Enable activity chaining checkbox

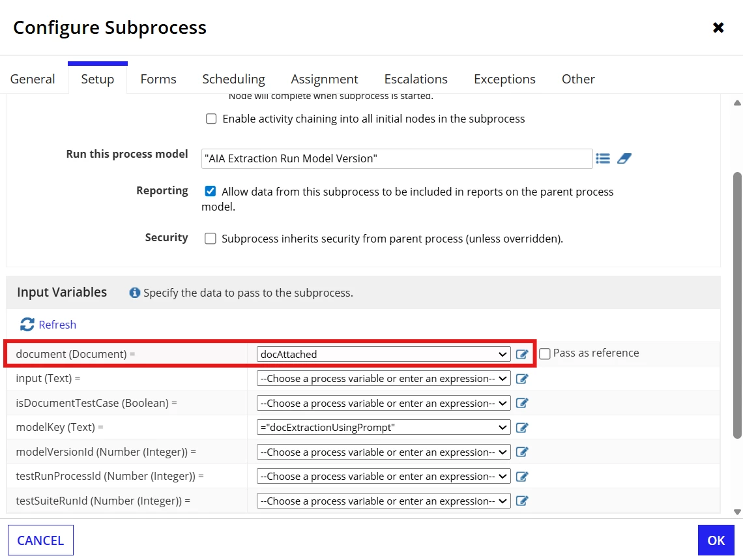(x=211, y=119)
